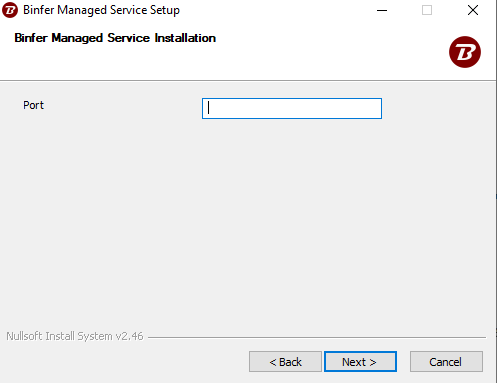Screen dimensions: 497x383
Task: Click the Nullsoft Install System v2.46 text
Action: coord(75,336)
